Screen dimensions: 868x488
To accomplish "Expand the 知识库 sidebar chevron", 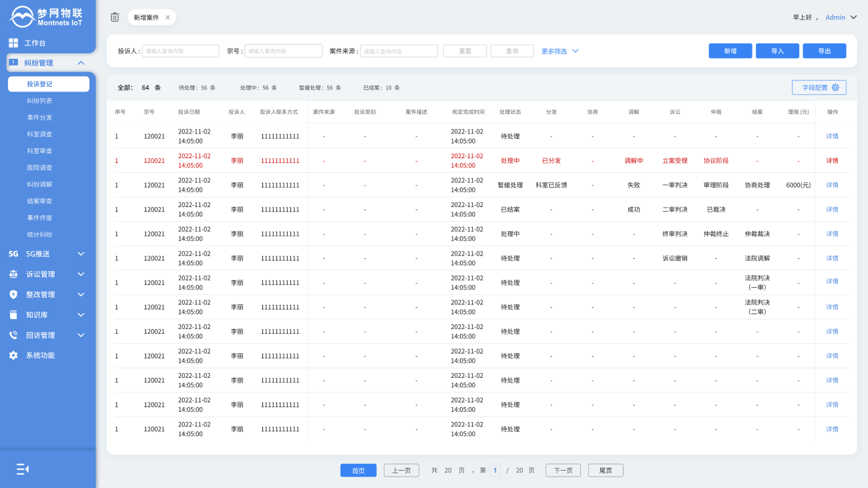I will click(x=81, y=315).
